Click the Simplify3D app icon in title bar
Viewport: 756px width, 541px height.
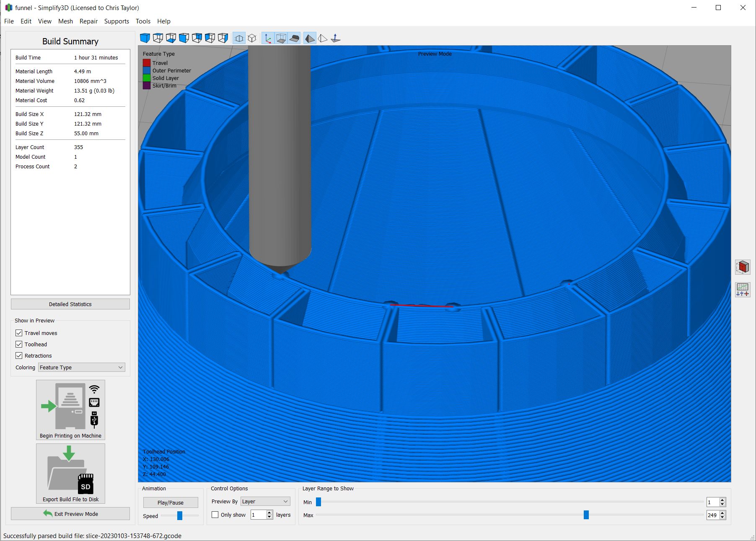pyautogui.click(x=8, y=8)
